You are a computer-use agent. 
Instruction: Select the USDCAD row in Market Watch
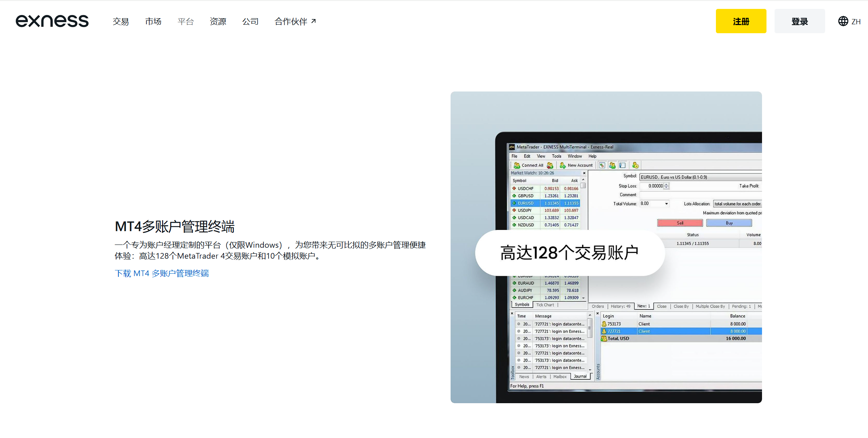coord(546,218)
